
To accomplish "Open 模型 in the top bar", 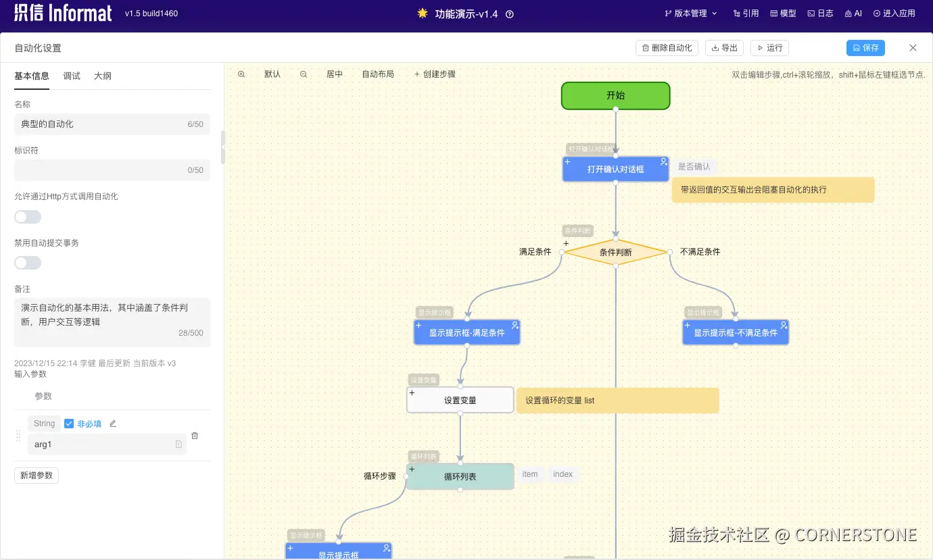I will (x=783, y=14).
